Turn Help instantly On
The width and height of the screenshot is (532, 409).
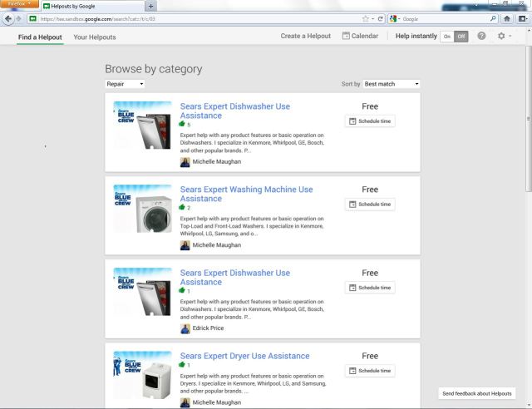pos(447,37)
